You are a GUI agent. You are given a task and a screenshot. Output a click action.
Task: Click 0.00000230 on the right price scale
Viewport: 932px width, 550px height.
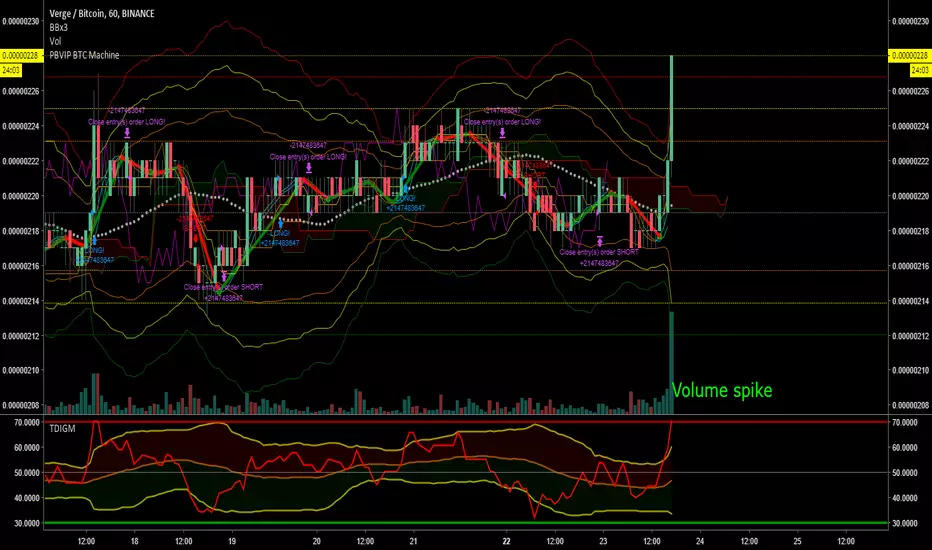911,21
